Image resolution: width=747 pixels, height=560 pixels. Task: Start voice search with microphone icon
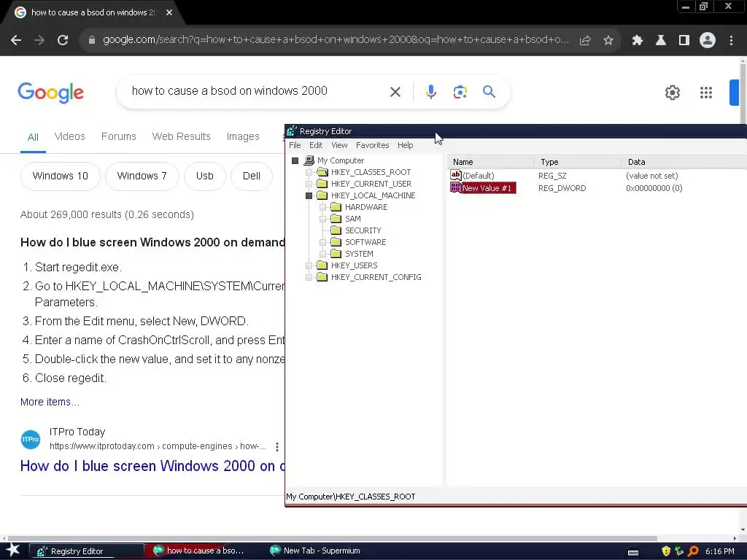(430, 92)
